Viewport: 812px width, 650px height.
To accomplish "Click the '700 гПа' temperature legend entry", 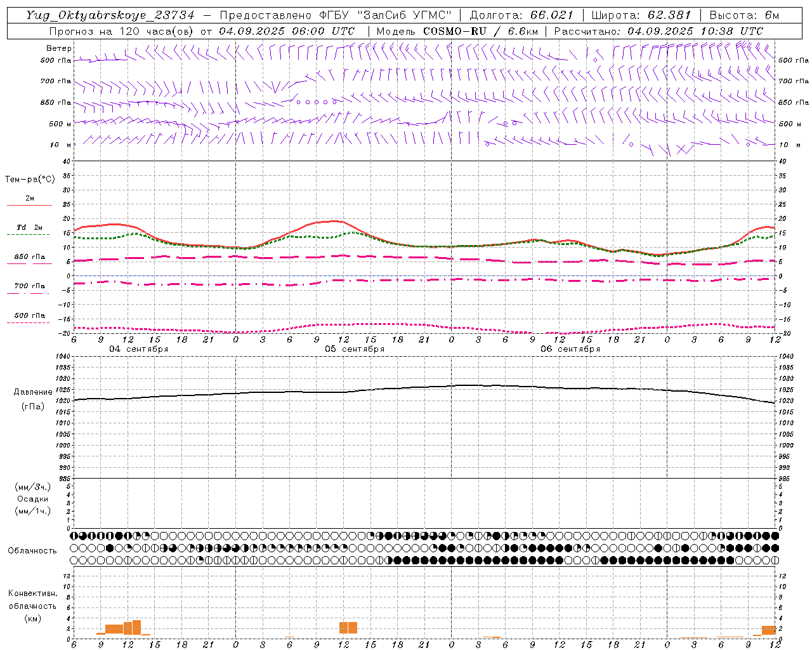I will click(30, 286).
